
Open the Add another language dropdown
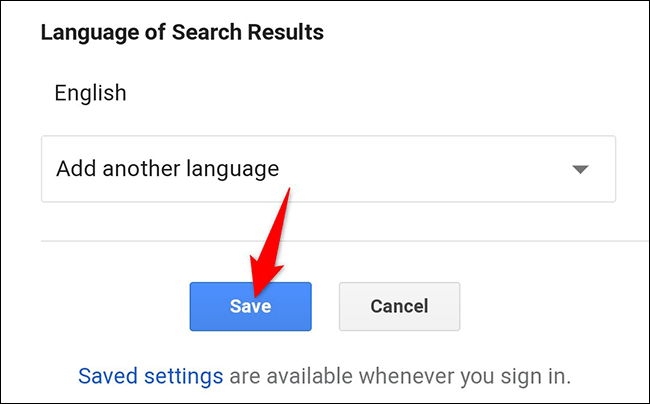(x=328, y=169)
